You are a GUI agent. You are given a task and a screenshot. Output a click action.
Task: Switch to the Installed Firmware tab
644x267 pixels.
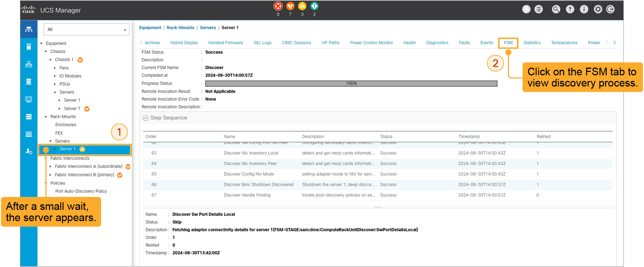click(226, 43)
